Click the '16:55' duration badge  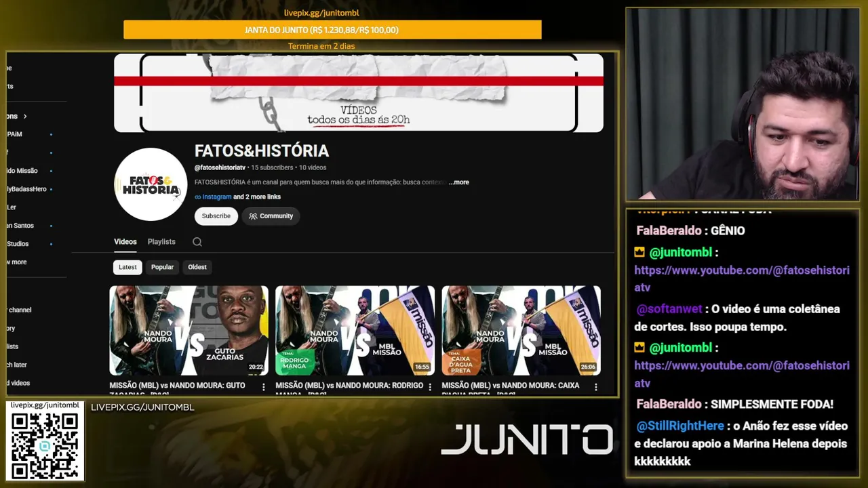422,367
